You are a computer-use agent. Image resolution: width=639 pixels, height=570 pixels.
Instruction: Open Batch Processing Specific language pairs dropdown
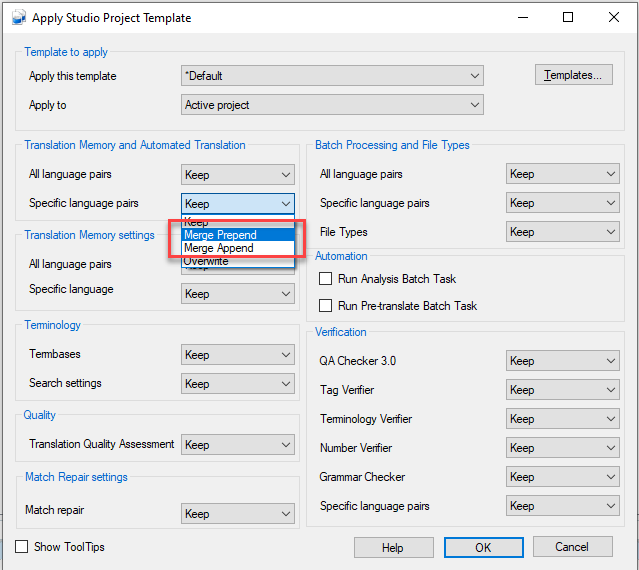[562, 203]
